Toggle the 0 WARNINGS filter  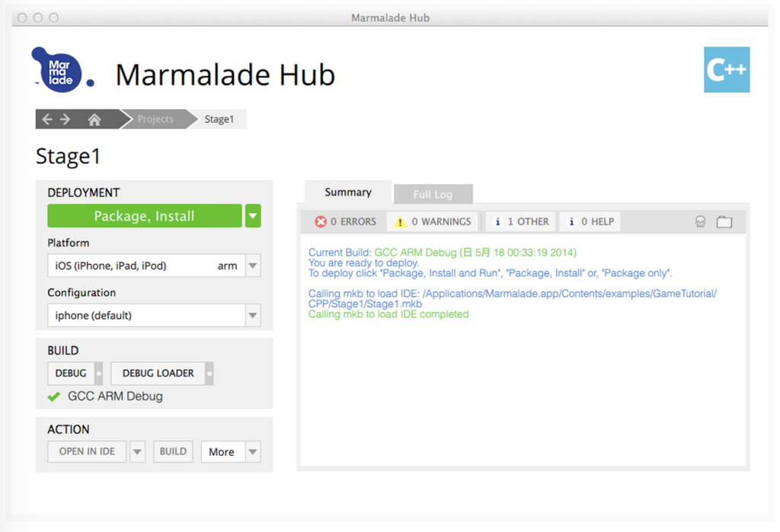[x=433, y=221]
